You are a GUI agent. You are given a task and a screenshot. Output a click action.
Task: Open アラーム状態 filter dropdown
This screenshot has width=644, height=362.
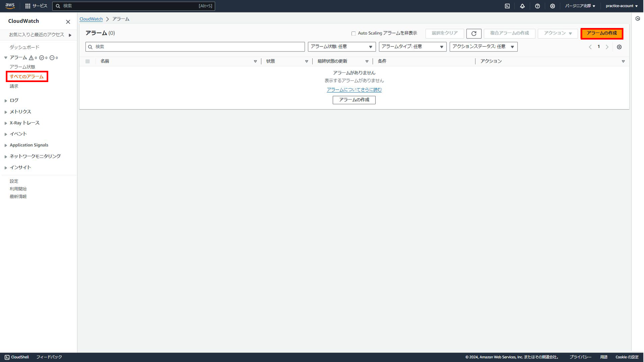pyautogui.click(x=342, y=47)
